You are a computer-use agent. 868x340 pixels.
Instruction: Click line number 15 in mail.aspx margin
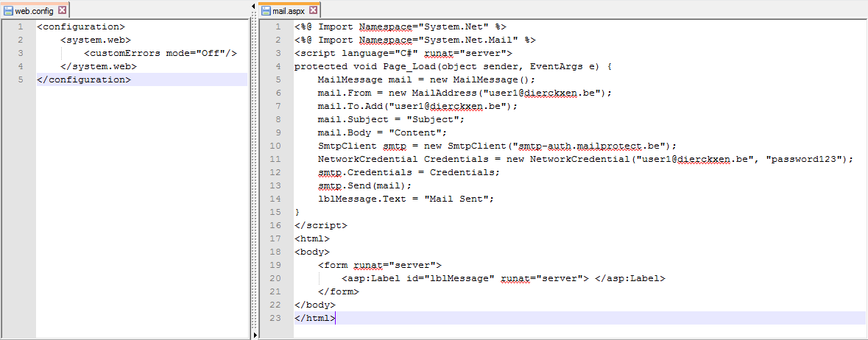277,213
